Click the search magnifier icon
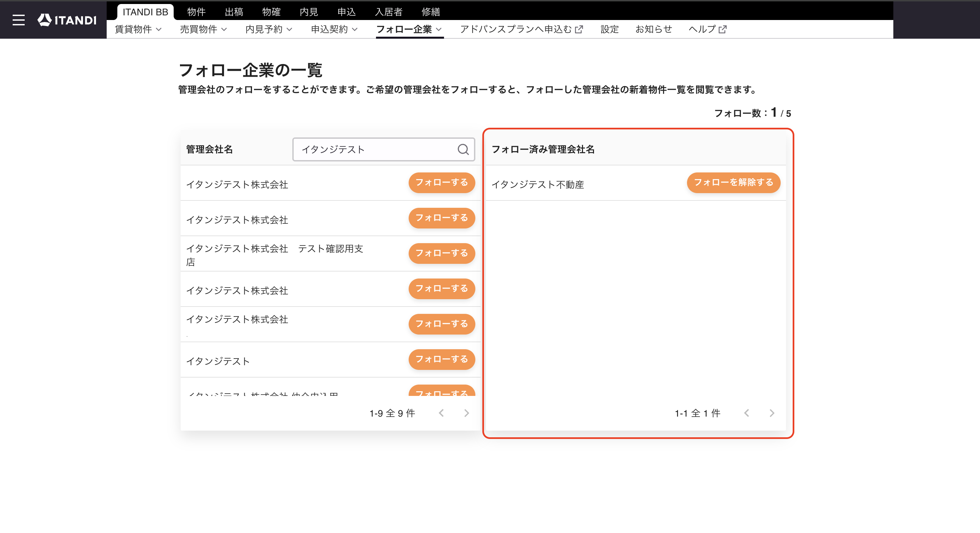This screenshot has height=533, width=980. (463, 149)
